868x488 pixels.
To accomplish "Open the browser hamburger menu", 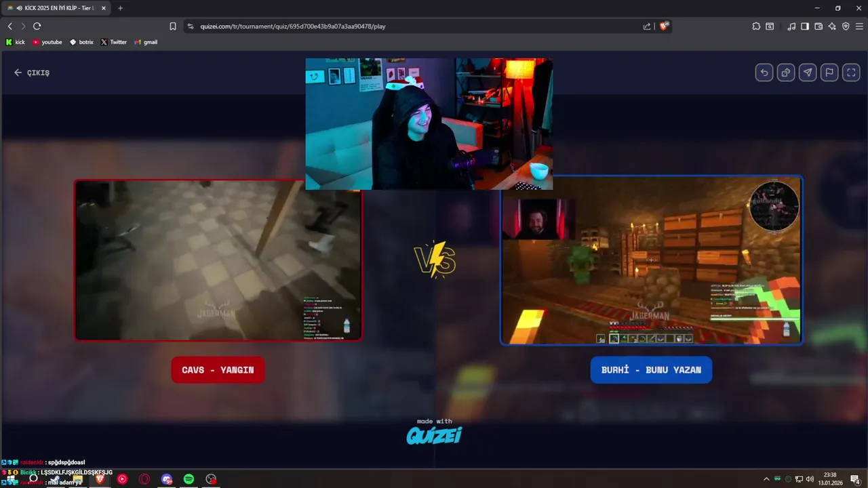I will tap(859, 26).
